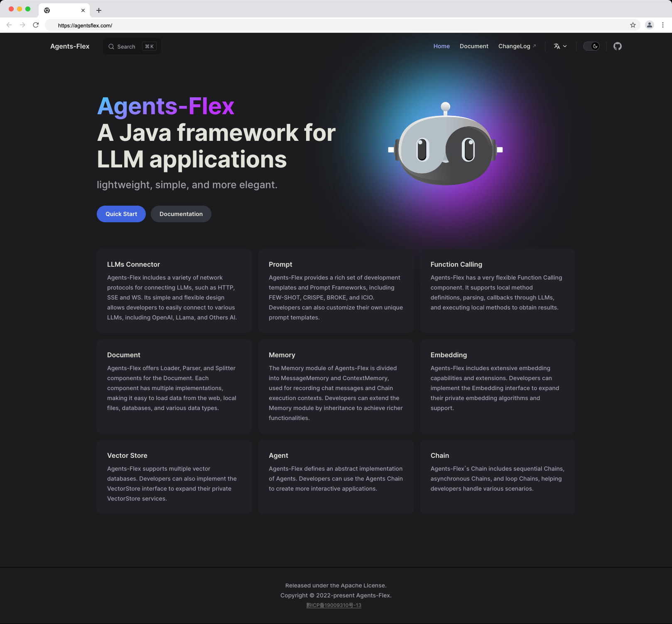The height and width of the screenshot is (624, 672).
Task: Click the ⌘K shortcut badge
Action: [x=149, y=47]
